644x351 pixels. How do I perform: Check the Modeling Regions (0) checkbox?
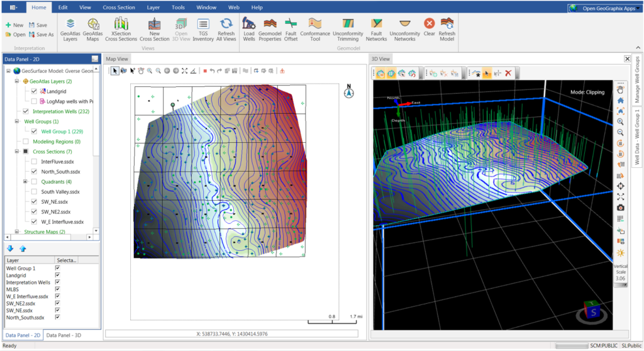26,142
